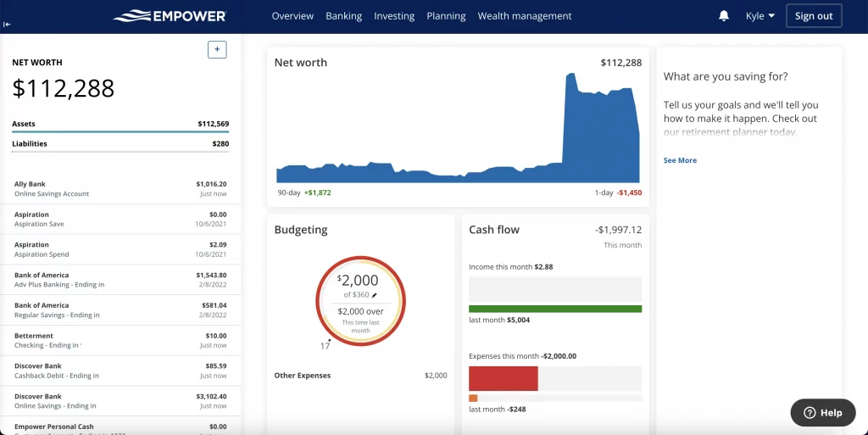Click the Sign out button
868x435 pixels.
click(814, 16)
